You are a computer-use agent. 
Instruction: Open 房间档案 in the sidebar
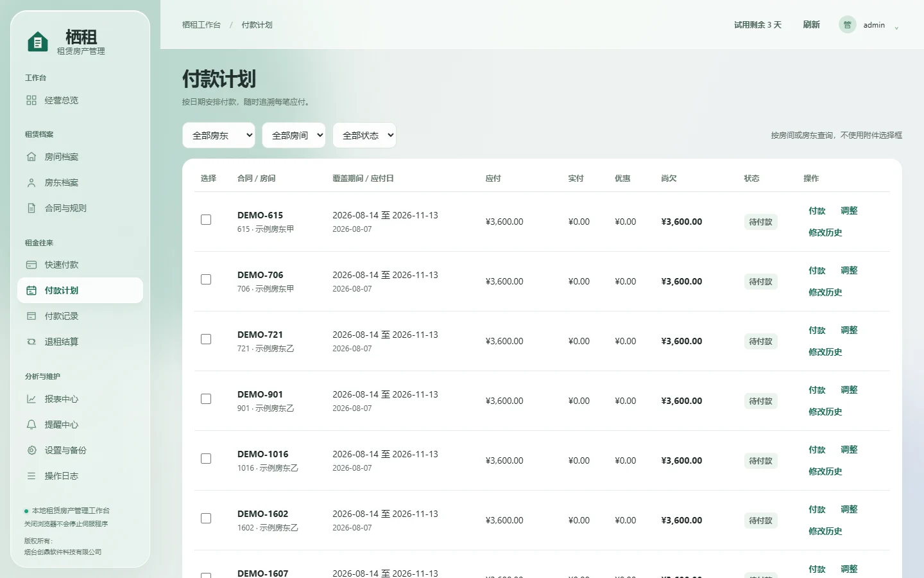80,157
